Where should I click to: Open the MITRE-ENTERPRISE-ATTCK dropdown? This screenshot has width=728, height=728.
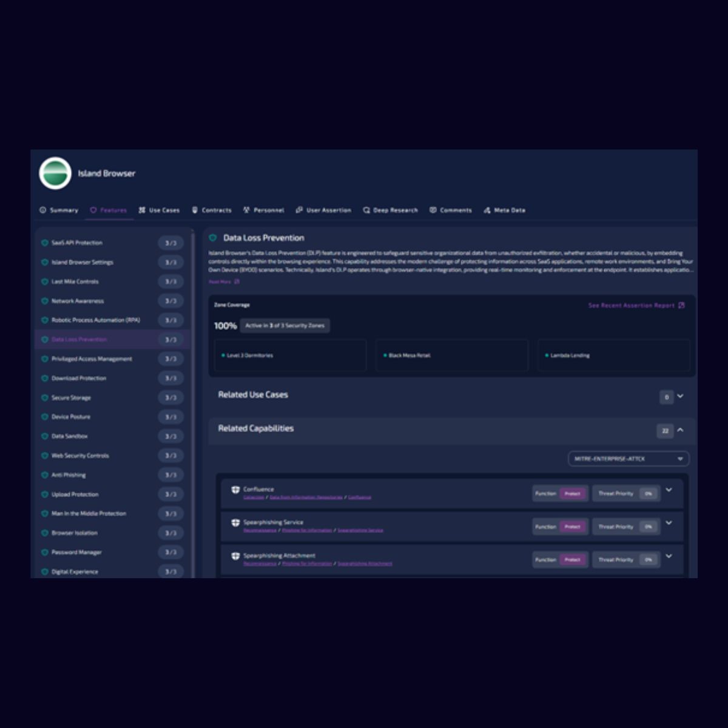629,459
